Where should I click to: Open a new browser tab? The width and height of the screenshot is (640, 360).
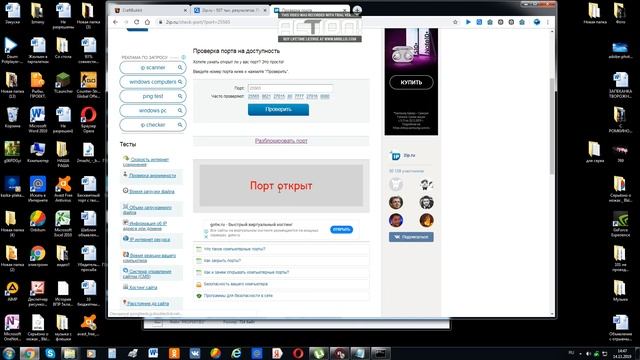357,10
